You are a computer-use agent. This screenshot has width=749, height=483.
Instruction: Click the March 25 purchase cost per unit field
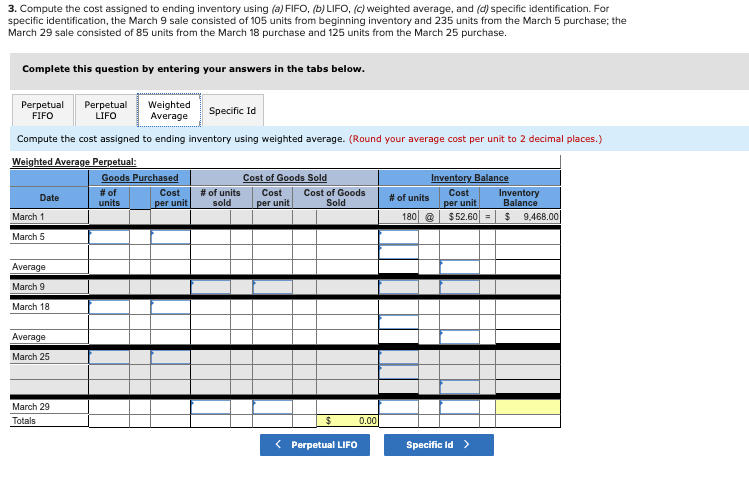pos(171,357)
